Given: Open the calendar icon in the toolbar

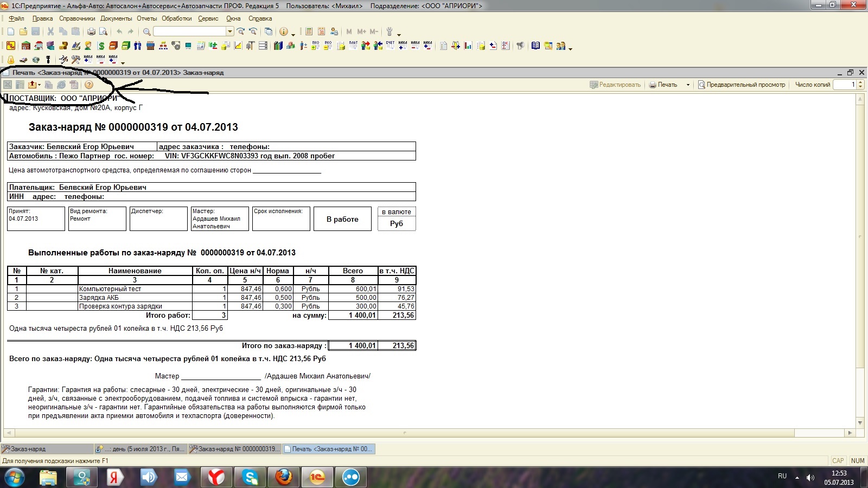Looking at the screenshot, I should click(x=321, y=32).
